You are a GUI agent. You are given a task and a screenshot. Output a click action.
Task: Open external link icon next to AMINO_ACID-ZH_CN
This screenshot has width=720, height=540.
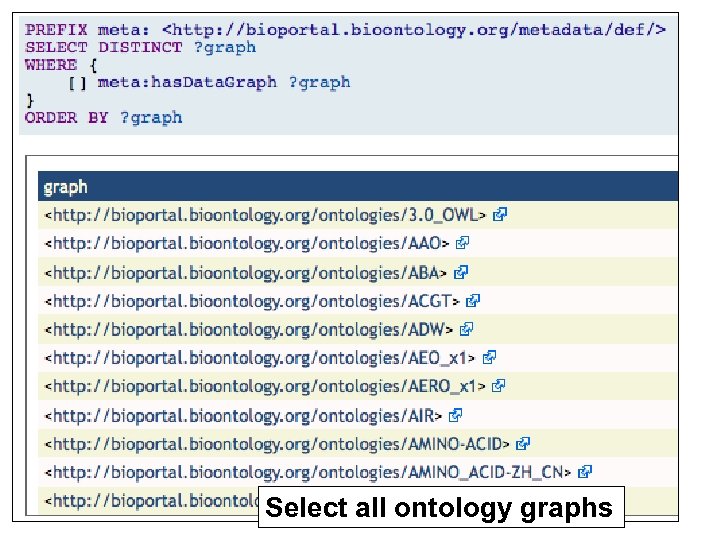point(586,471)
